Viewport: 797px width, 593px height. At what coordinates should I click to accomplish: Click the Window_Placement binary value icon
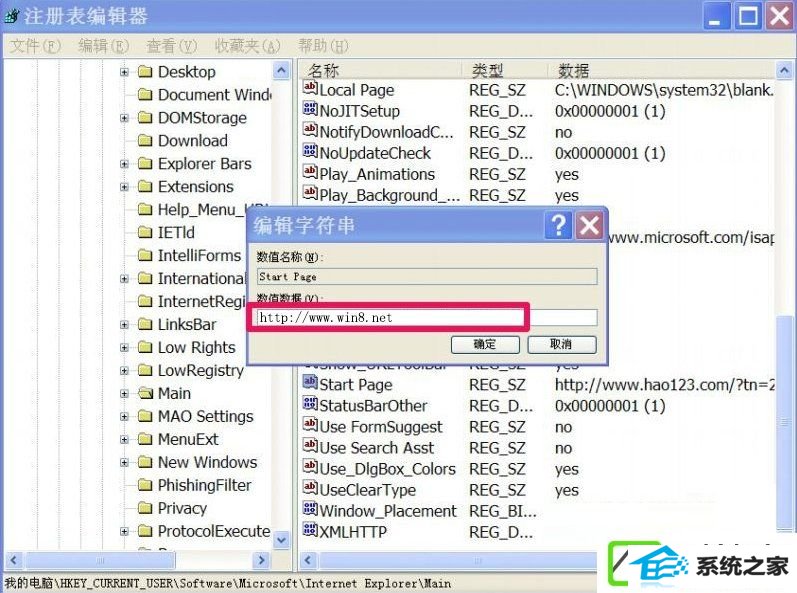(310, 509)
